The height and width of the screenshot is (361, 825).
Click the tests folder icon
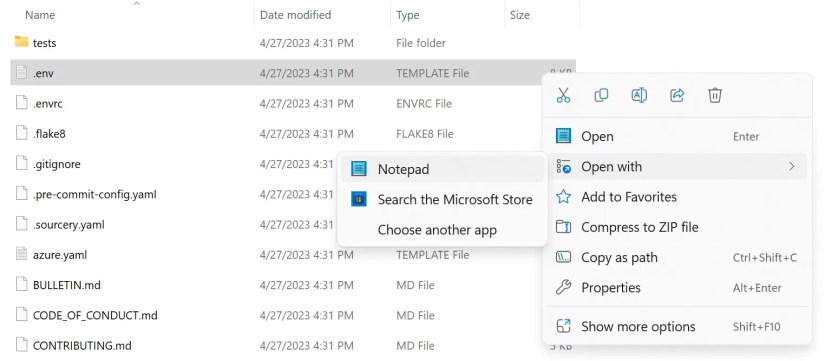(x=21, y=42)
